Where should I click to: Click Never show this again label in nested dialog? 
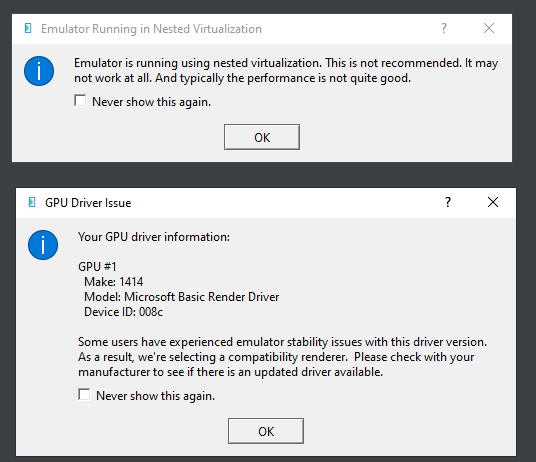[151, 102]
